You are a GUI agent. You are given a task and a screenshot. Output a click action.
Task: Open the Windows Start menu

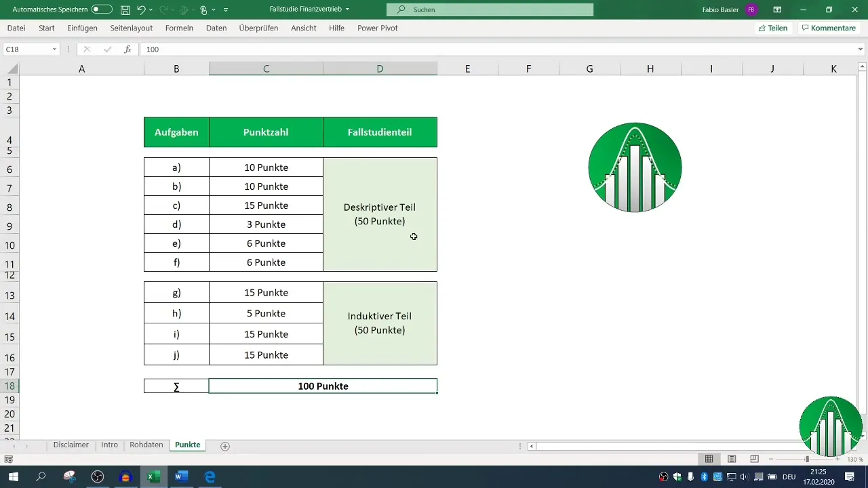click(13, 477)
